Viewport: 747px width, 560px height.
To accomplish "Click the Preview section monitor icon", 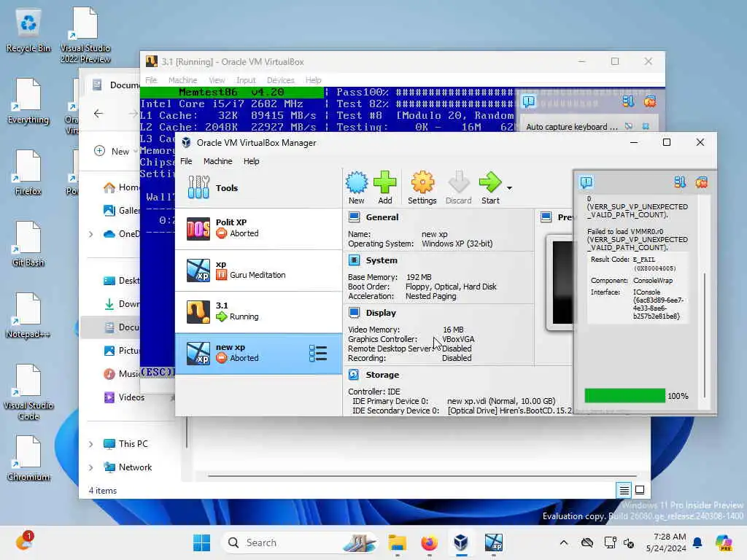I will coord(546,217).
